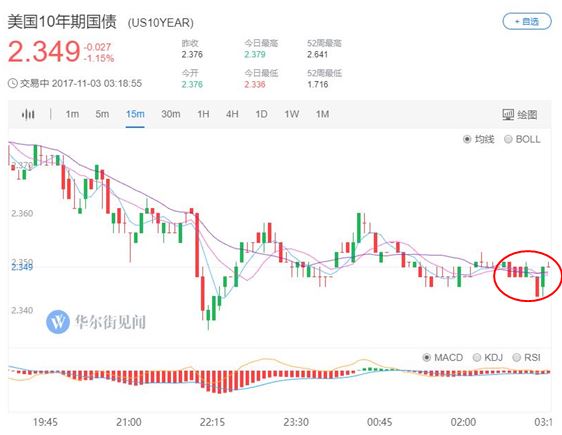Open the 绘图 drawing tool
The width and height of the screenshot is (562, 435).
pyautogui.click(x=520, y=115)
